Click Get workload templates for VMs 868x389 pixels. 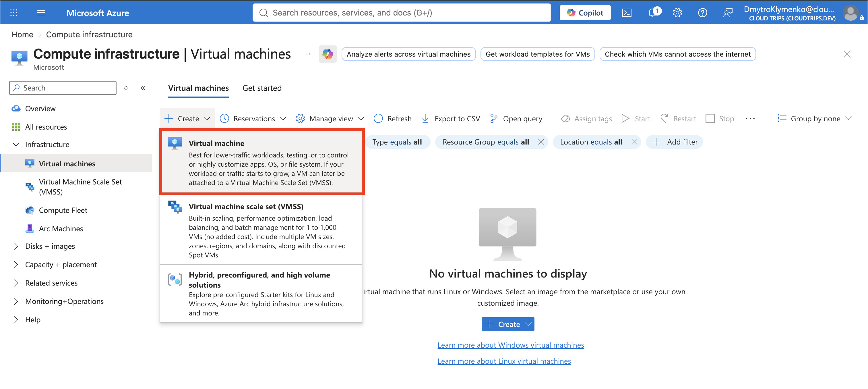(x=537, y=54)
